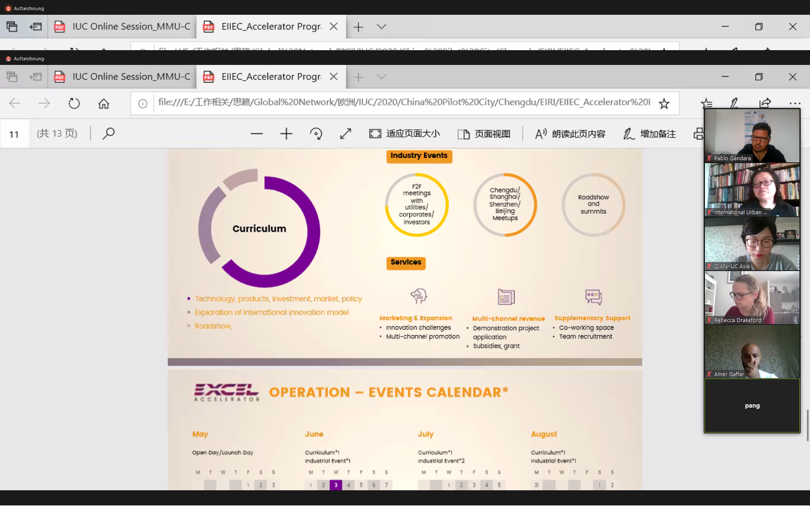Go to the browser home page
Screen dimensions: 810x532
click(x=104, y=103)
